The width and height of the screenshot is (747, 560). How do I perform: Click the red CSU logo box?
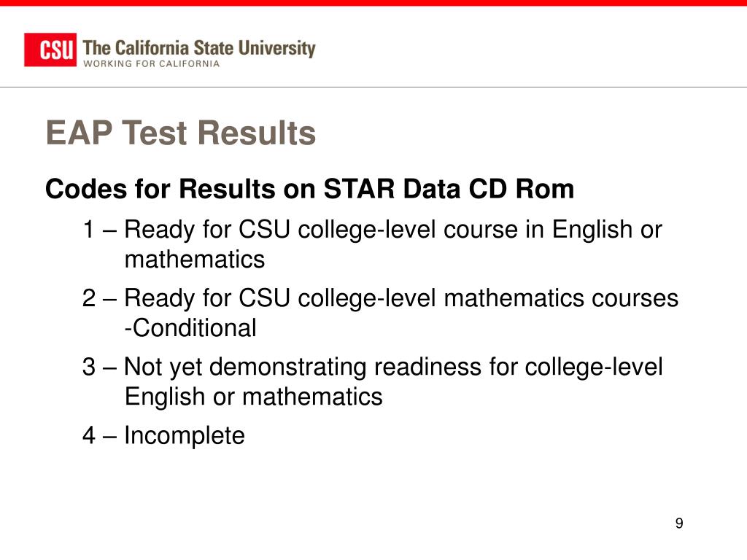50,50
